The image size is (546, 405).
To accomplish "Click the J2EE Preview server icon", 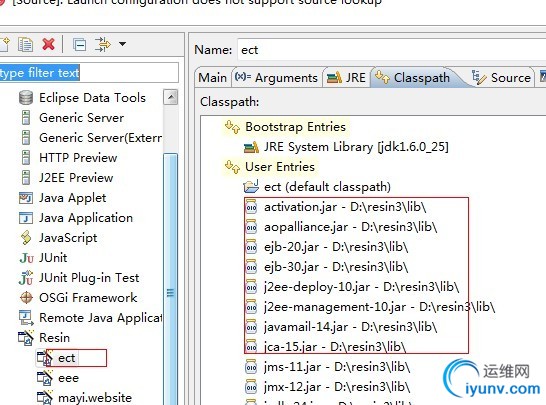I will click(26, 178).
